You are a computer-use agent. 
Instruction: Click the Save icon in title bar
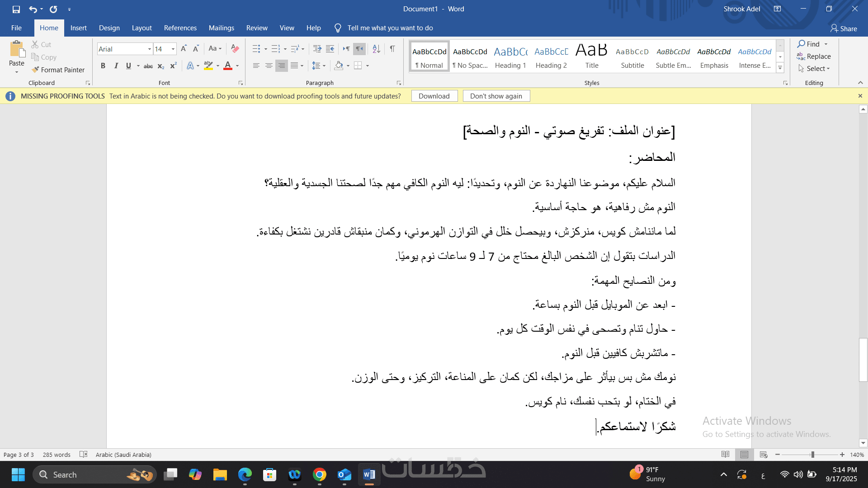[16, 9]
